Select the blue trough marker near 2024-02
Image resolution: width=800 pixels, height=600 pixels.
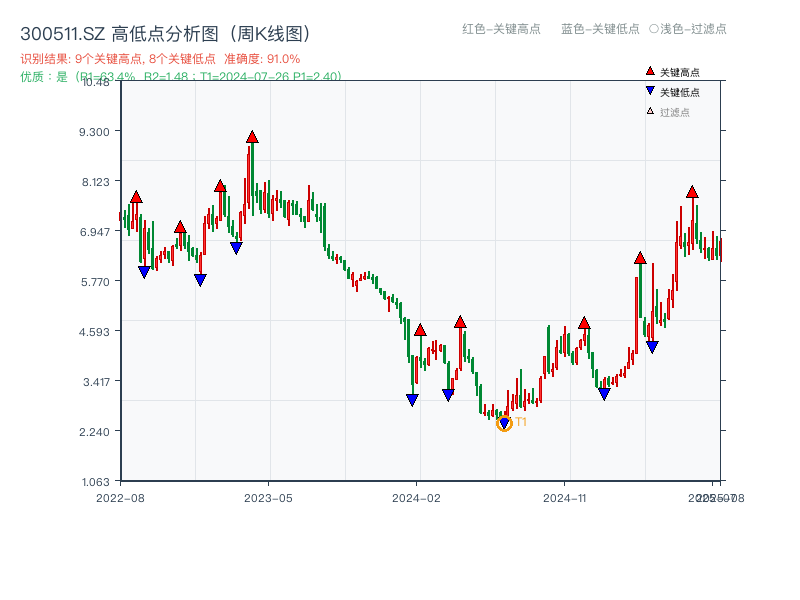tap(411, 400)
